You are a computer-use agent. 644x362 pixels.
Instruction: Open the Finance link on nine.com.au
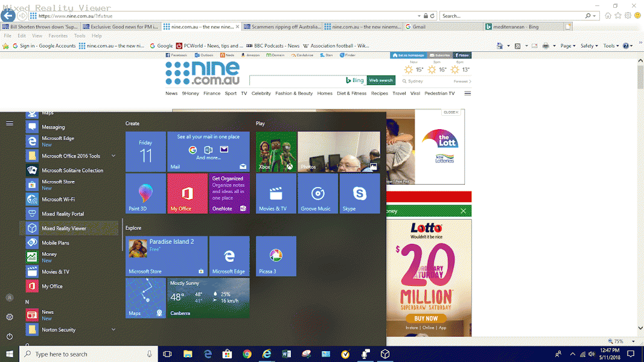(212, 93)
